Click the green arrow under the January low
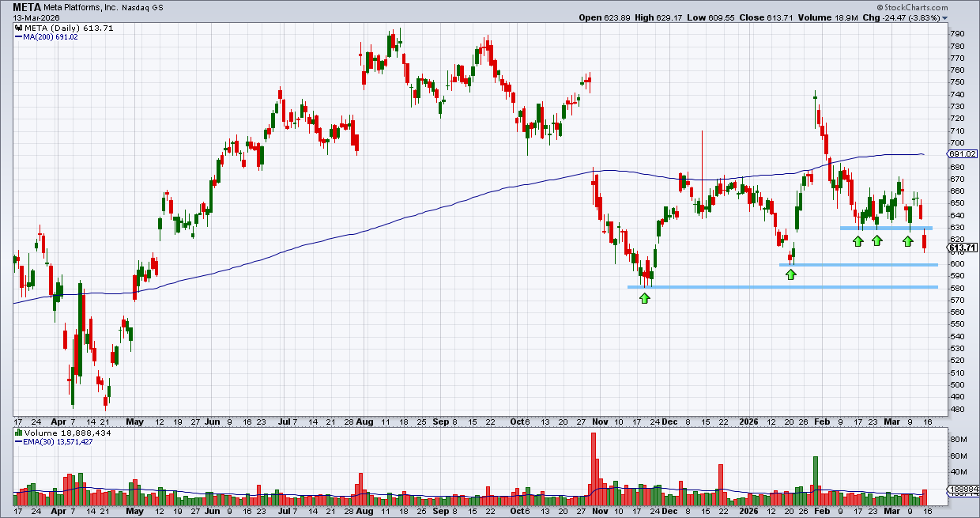980x518 pixels. tap(791, 274)
